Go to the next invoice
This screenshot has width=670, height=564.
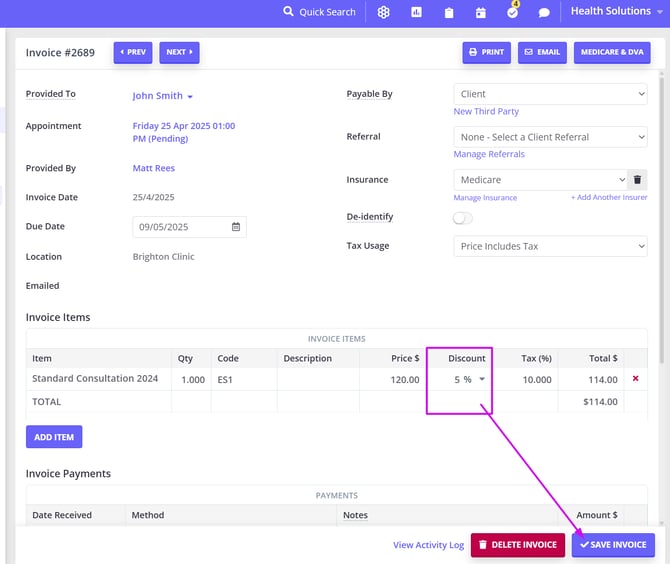179,52
